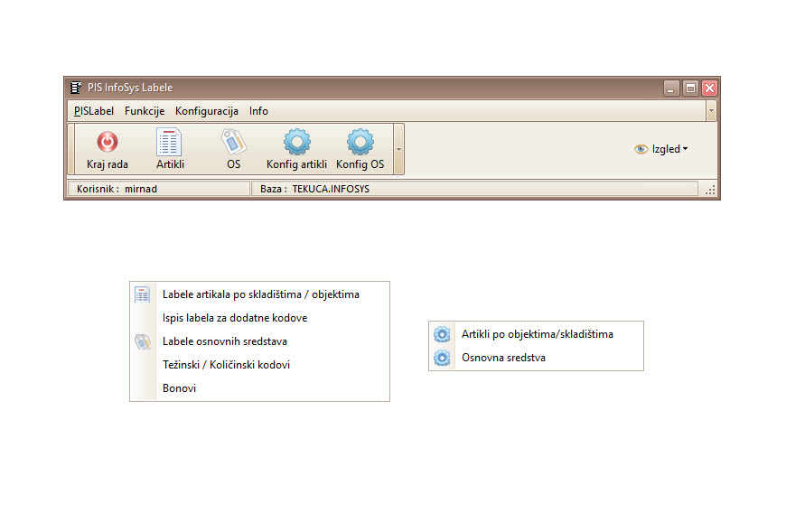Open the Funkcije menu

pyautogui.click(x=145, y=111)
